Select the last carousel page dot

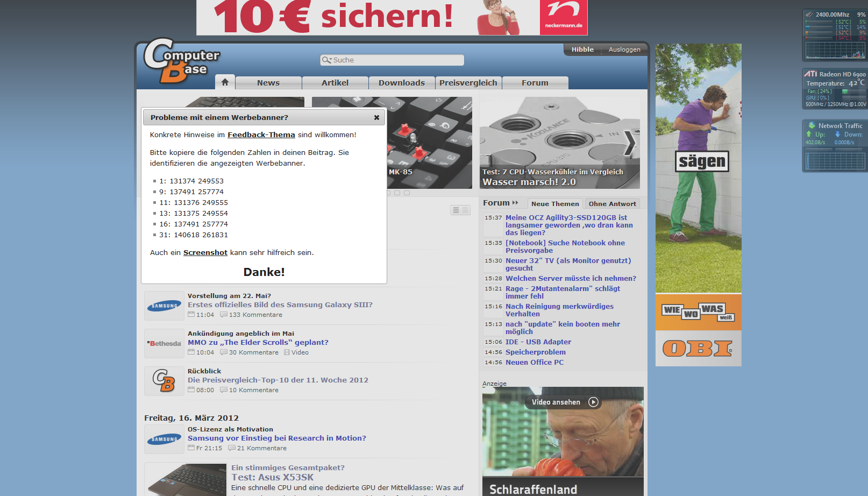tap(407, 193)
